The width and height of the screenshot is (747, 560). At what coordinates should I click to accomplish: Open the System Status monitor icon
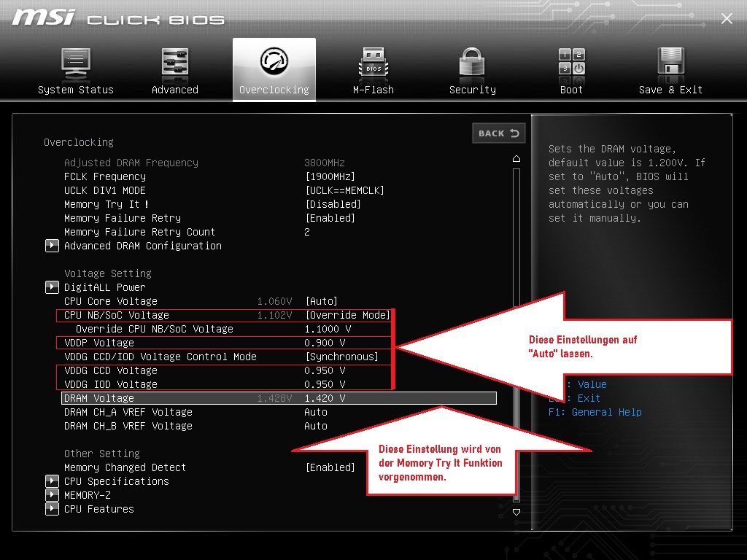pos(76,64)
